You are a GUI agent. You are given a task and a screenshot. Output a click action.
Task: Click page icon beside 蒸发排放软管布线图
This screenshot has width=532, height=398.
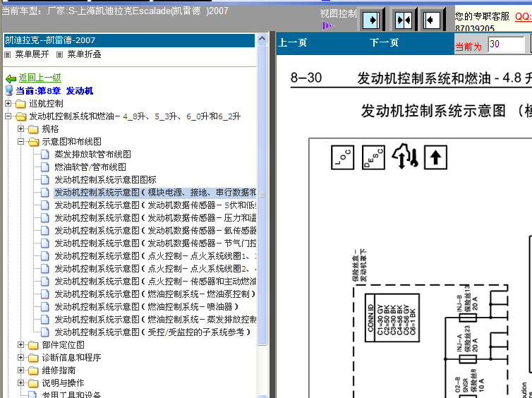45,155
